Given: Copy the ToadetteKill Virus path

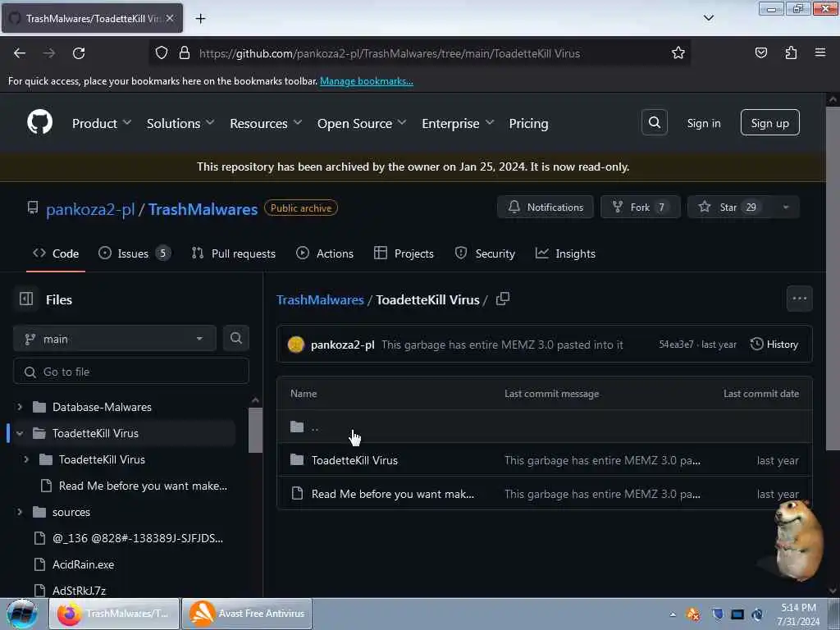Looking at the screenshot, I should click(x=503, y=299).
